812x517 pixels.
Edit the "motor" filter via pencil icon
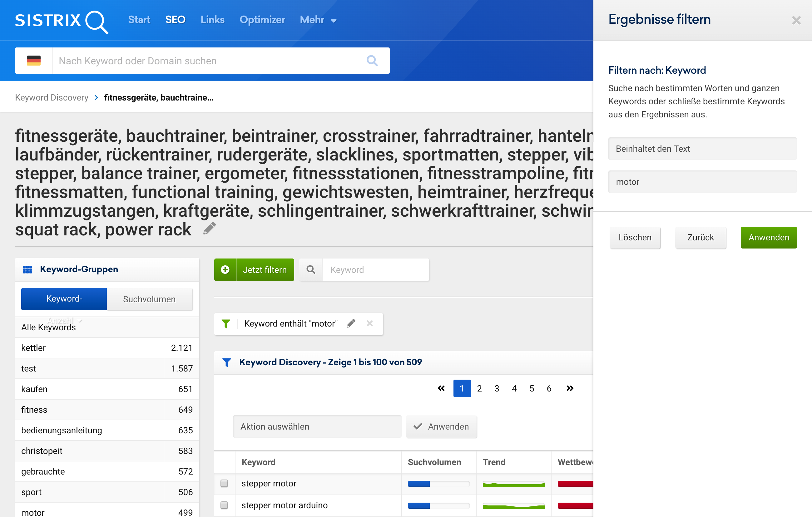(x=351, y=323)
